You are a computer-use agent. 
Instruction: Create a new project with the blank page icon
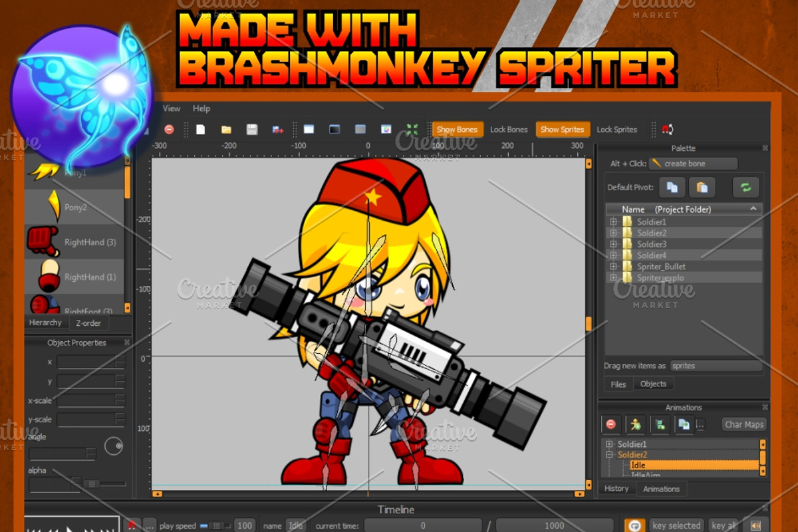[200, 130]
